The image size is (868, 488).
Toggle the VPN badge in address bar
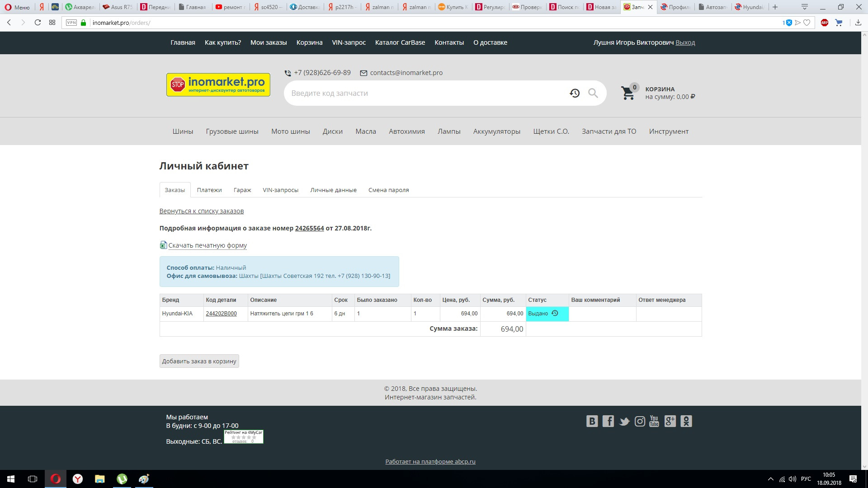pyautogui.click(x=71, y=23)
